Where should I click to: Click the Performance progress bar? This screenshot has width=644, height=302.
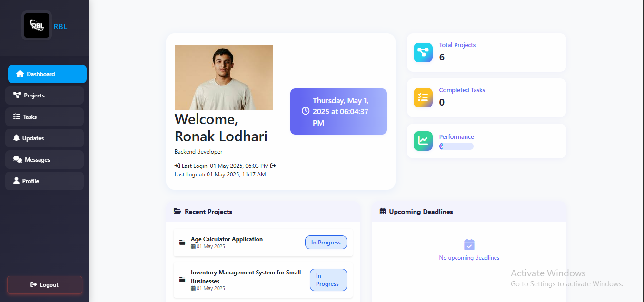point(456,146)
